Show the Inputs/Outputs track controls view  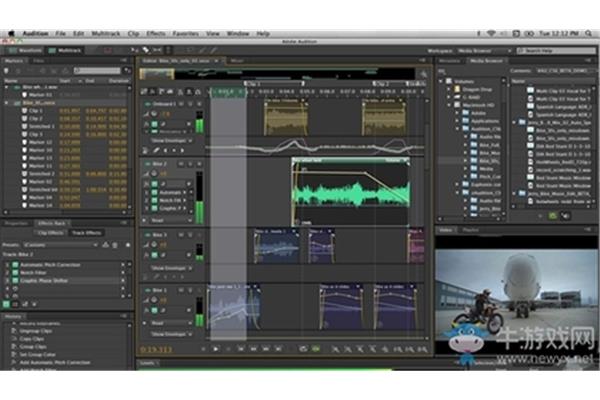(x=144, y=91)
